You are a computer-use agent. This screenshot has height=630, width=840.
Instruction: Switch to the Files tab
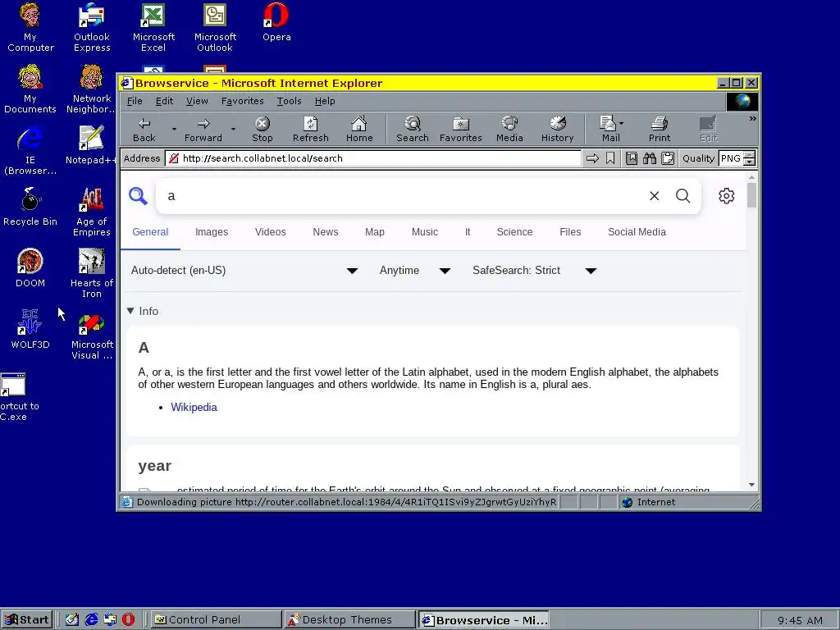pyautogui.click(x=570, y=232)
